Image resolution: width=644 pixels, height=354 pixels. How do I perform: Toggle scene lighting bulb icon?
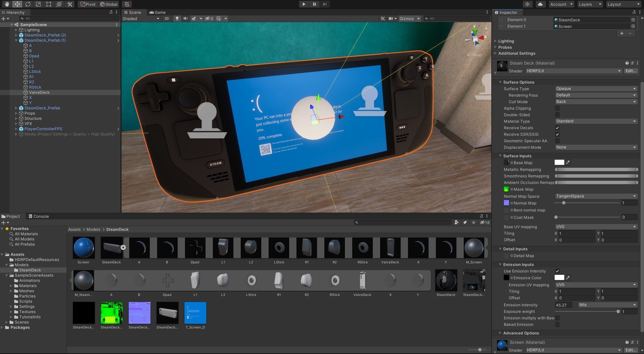point(177,18)
